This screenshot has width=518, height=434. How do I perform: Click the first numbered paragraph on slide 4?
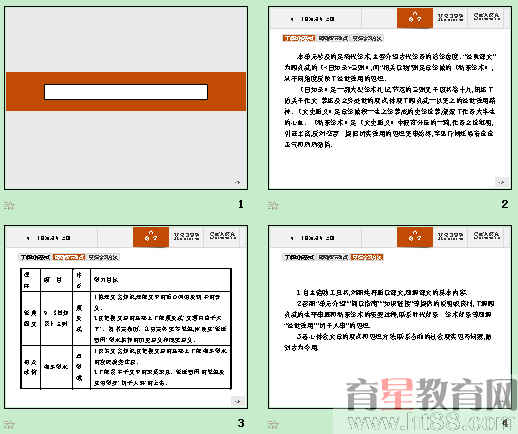click(x=382, y=293)
